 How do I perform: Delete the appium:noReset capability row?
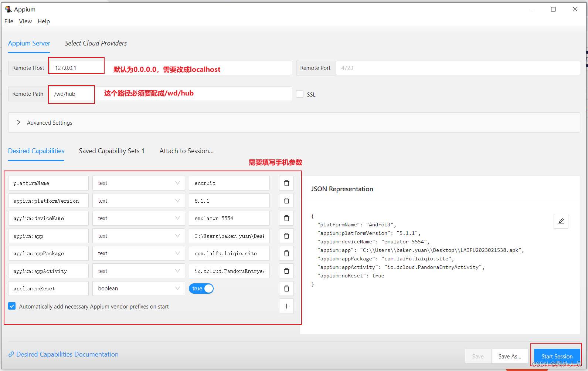pyautogui.click(x=286, y=289)
